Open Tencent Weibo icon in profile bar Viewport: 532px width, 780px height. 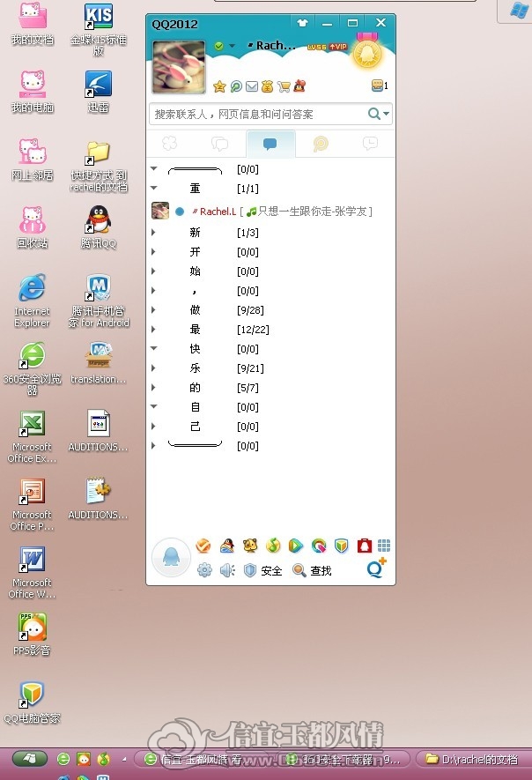pos(236,86)
